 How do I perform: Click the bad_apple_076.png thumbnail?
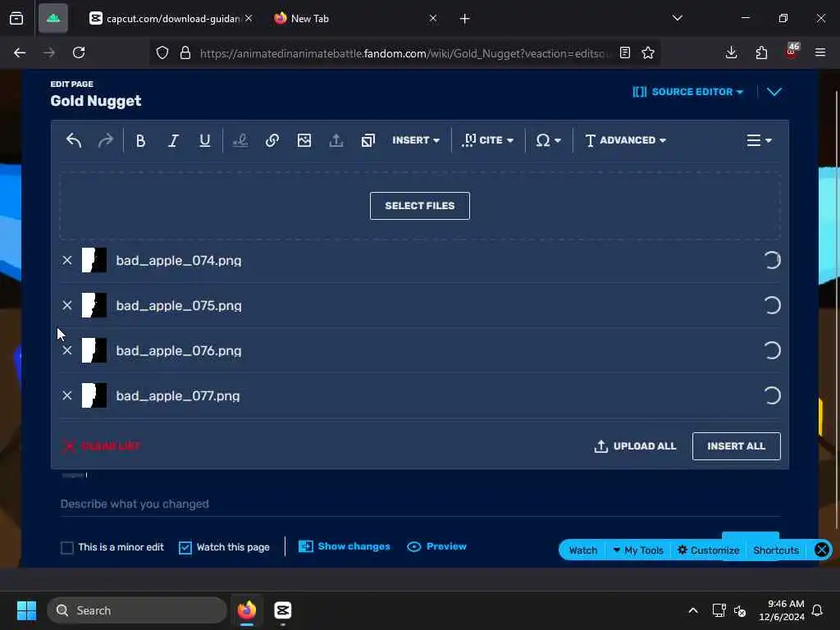94,350
